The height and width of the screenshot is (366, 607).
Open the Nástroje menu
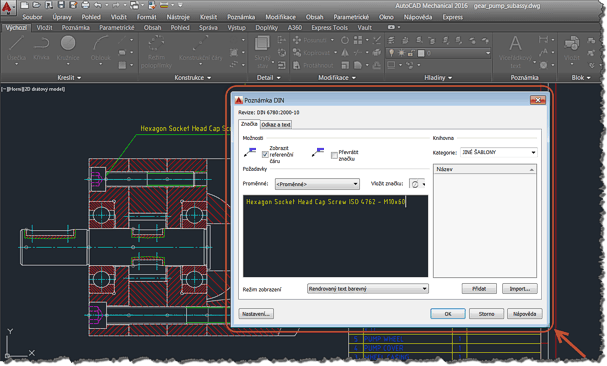pos(178,17)
